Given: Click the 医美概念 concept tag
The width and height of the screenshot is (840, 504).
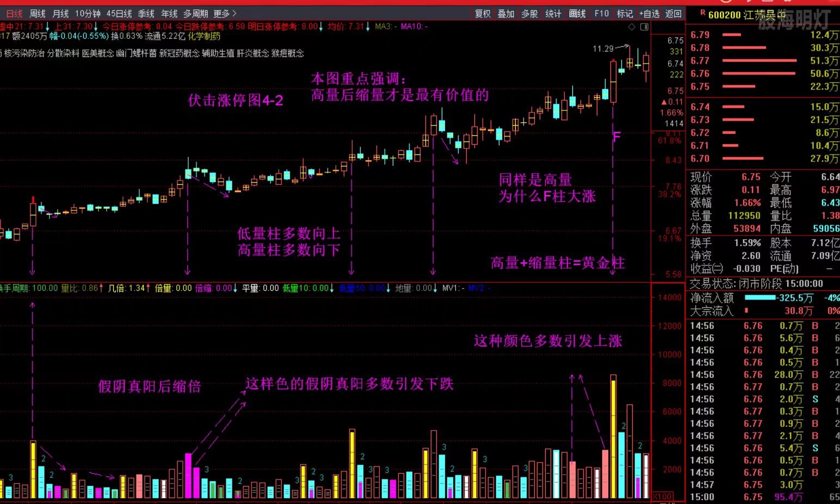Looking at the screenshot, I should click(98, 53).
